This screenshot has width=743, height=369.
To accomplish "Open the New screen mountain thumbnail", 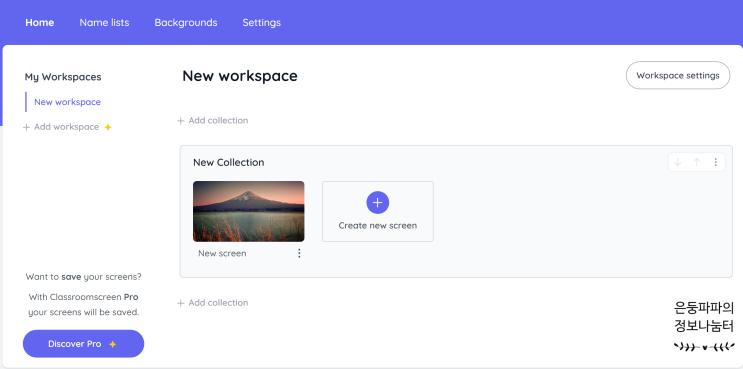I will click(x=249, y=211).
